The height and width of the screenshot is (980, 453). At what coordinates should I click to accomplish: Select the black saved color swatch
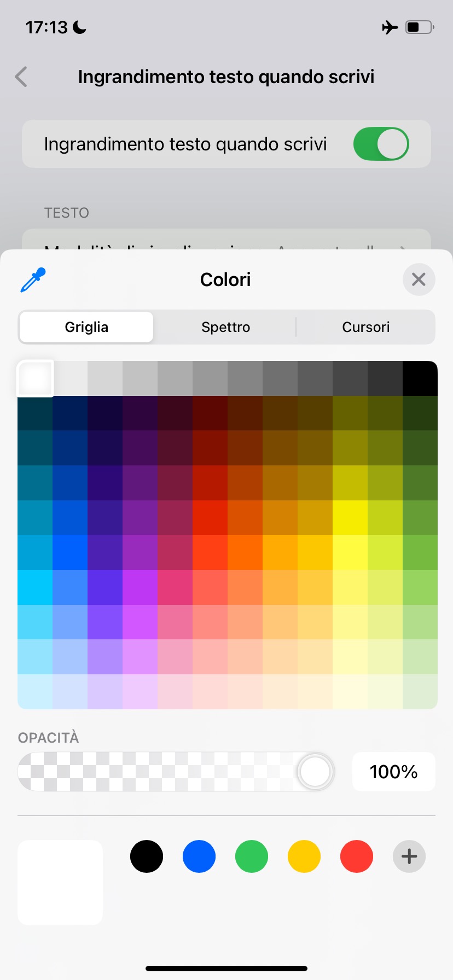point(147,856)
